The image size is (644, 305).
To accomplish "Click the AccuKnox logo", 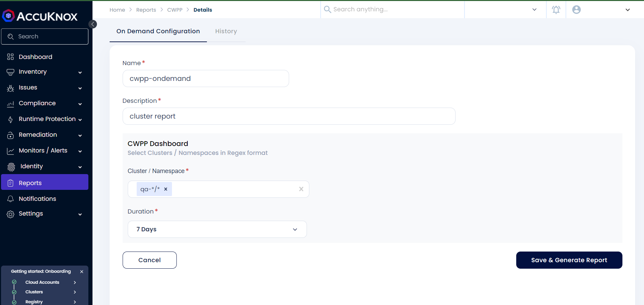I will tap(40, 16).
